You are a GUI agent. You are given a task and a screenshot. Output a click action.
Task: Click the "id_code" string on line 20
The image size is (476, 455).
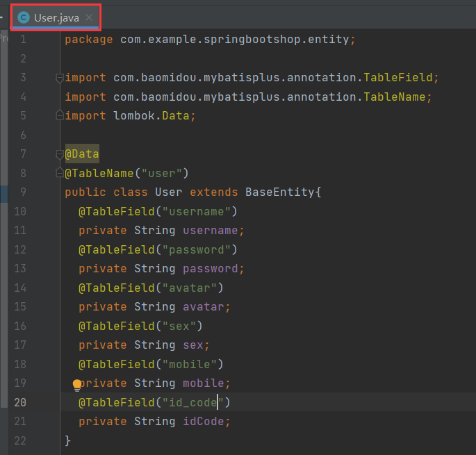192,402
